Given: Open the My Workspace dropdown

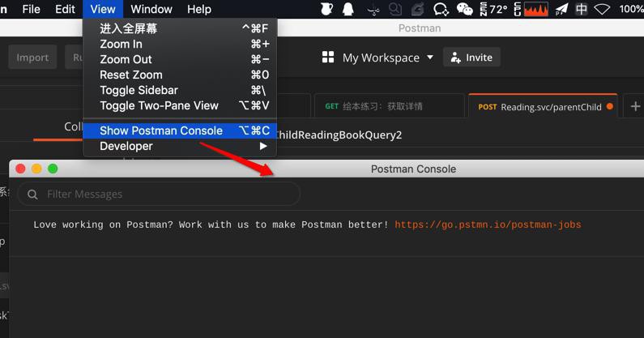Looking at the screenshot, I should [x=388, y=58].
